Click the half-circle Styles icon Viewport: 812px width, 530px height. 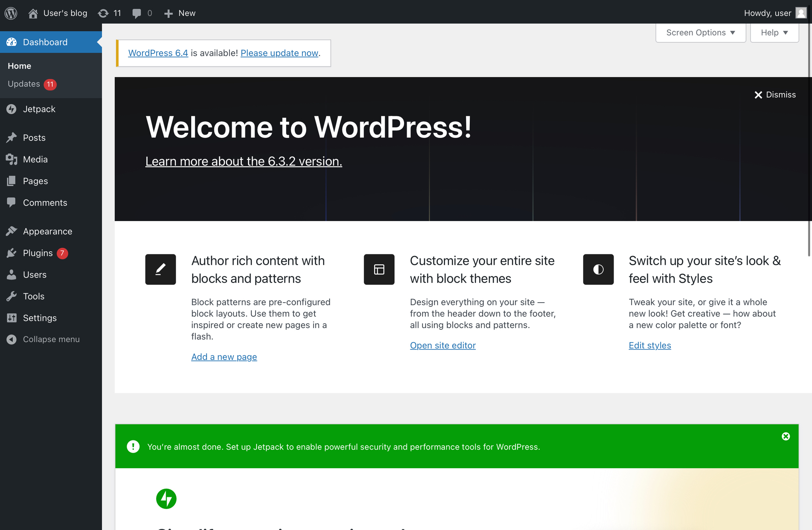click(x=598, y=269)
